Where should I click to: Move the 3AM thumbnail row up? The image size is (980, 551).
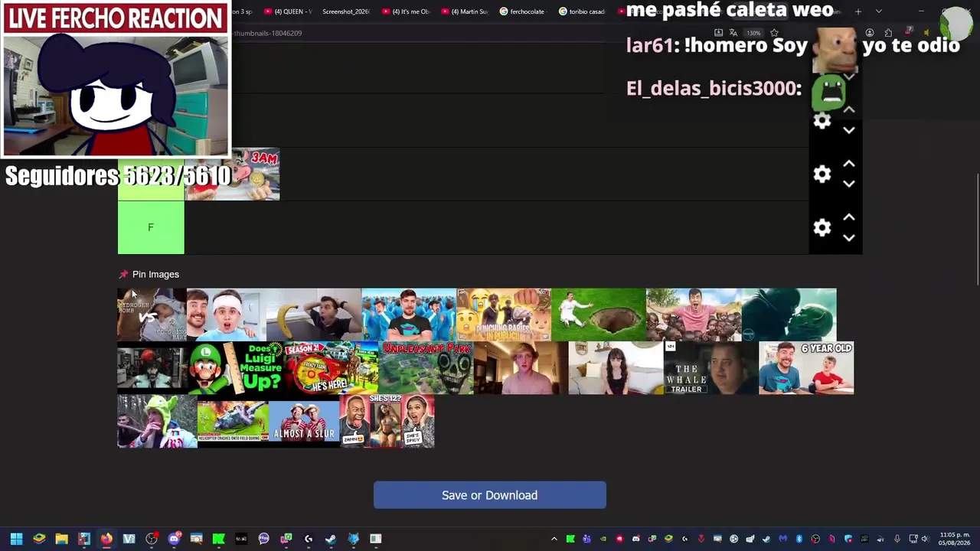[849, 164]
